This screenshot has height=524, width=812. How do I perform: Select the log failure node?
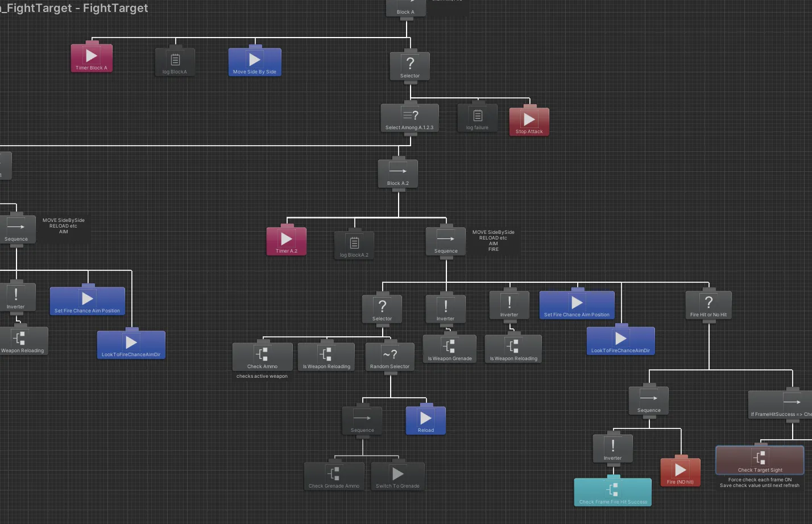click(478, 118)
